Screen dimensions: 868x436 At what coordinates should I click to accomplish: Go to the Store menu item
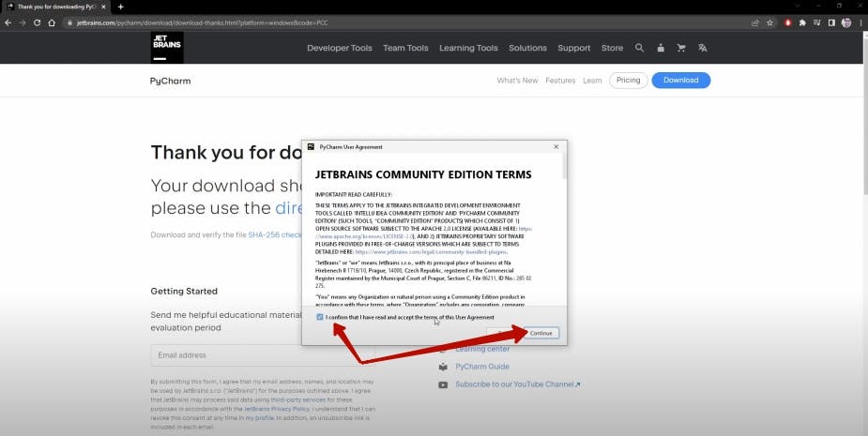(x=612, y=48)
